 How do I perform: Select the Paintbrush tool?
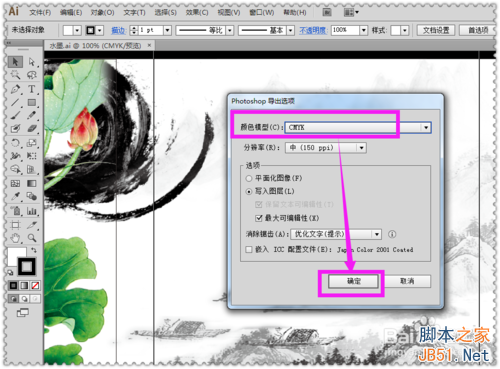pos(15,115)
